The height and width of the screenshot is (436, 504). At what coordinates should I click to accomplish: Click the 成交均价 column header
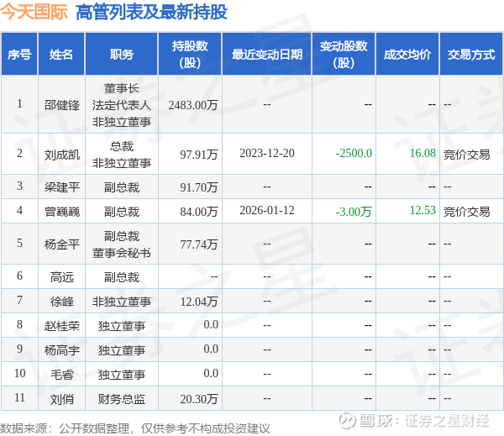coord(407,55)
